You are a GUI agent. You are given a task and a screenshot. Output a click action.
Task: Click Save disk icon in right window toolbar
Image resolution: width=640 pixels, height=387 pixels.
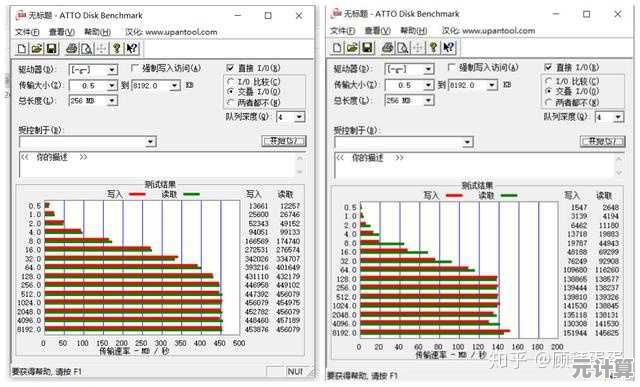pyautogui.click(x=367, y=48)
